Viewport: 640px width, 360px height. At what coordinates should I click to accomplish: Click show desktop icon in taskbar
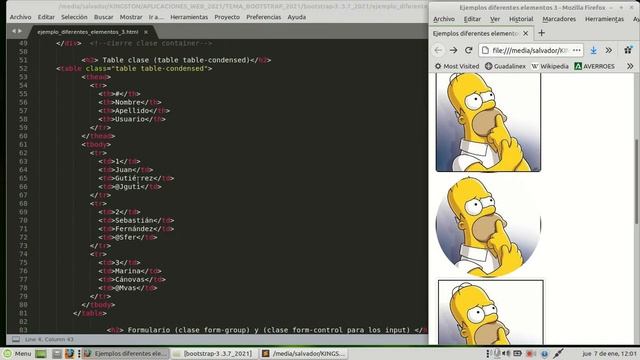[x=40, y=353]
